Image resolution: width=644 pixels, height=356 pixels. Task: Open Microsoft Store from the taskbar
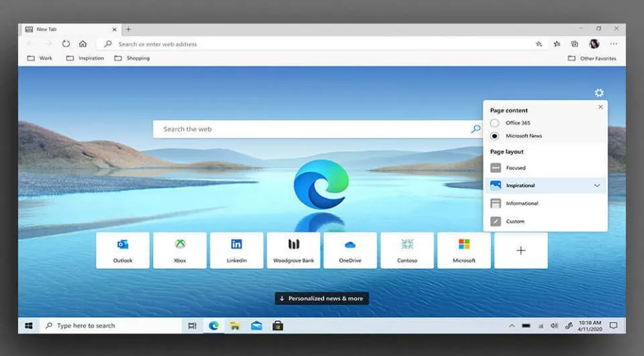tap(278, 326)
